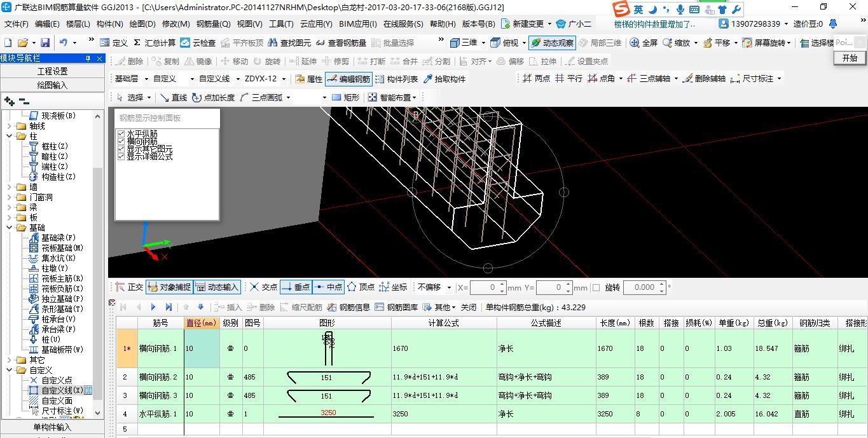Check the 旋转 rotation checkbox

pos(596,287)
